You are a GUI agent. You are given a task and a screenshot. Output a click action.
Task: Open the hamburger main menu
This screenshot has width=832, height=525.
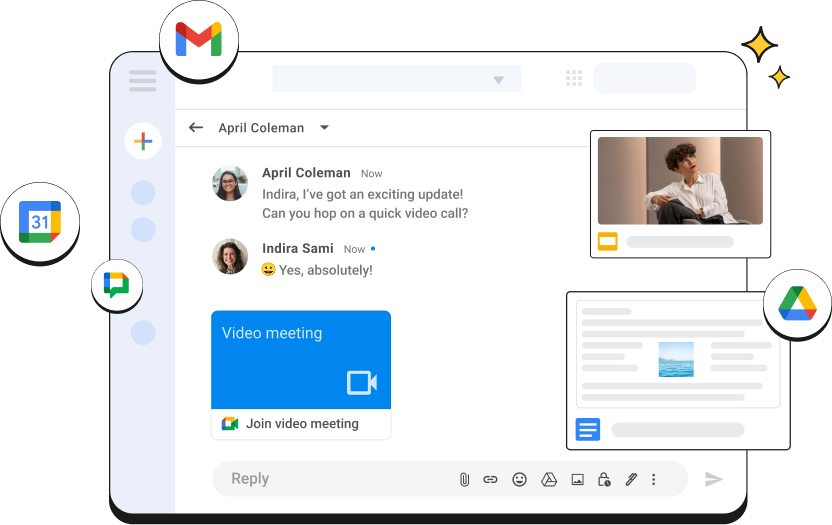[x=142, y=81]
